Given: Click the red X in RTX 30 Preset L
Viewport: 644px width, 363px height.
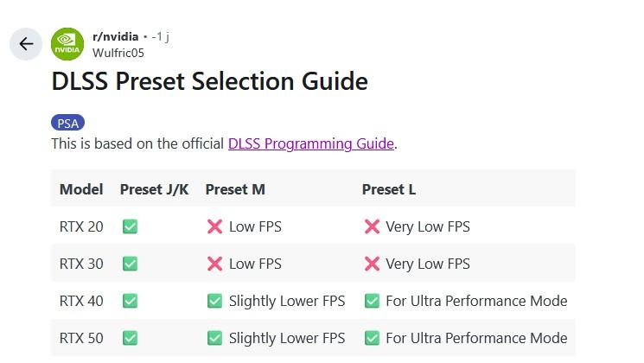Looking at the screenshot, I should 372,264.
